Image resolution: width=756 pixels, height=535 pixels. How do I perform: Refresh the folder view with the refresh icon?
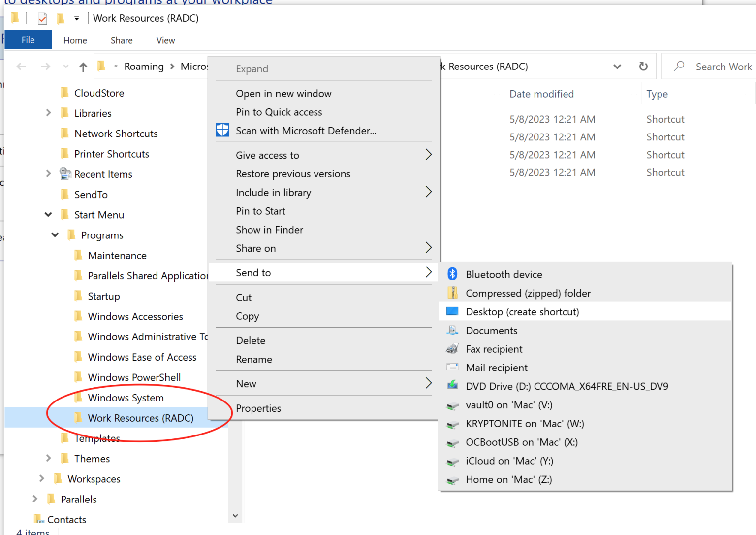coord(643,66)
